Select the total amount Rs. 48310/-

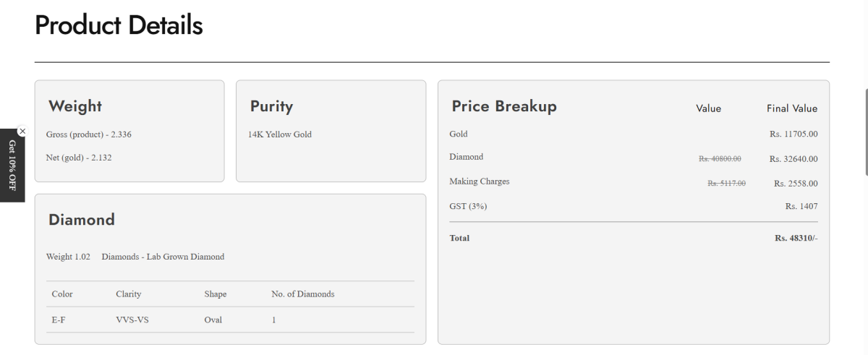point(796,238)
